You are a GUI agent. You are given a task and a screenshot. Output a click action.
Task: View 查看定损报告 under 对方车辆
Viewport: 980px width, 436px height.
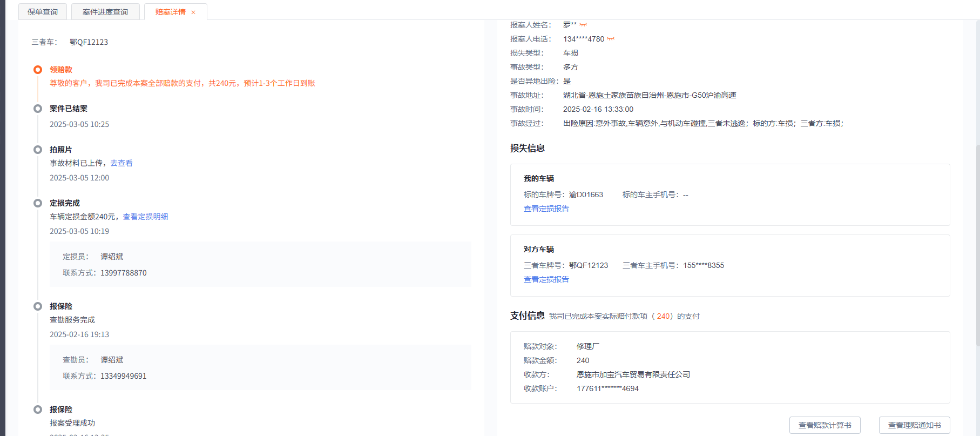pos(546,279)
